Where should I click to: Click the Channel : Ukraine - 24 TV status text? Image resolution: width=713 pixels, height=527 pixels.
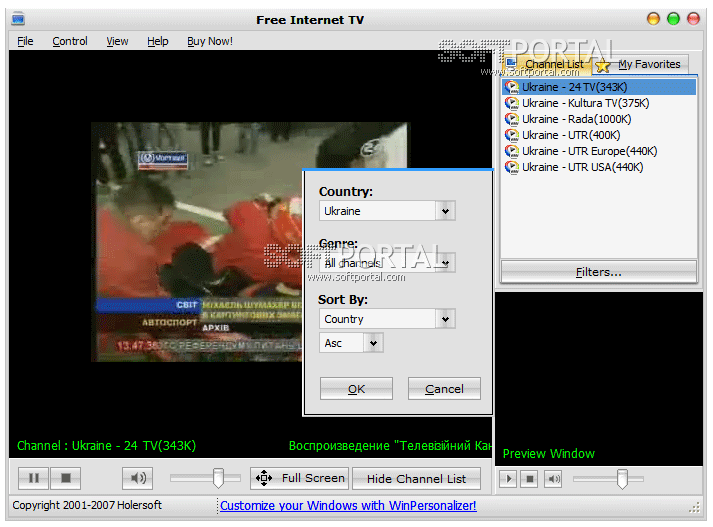click(106, 446)
